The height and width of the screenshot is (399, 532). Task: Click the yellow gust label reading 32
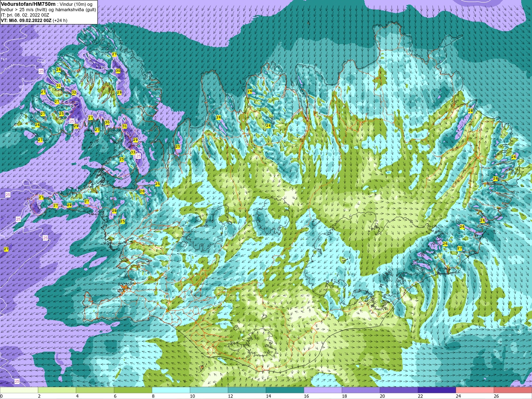pyautogui.click(x=74, y=92)
